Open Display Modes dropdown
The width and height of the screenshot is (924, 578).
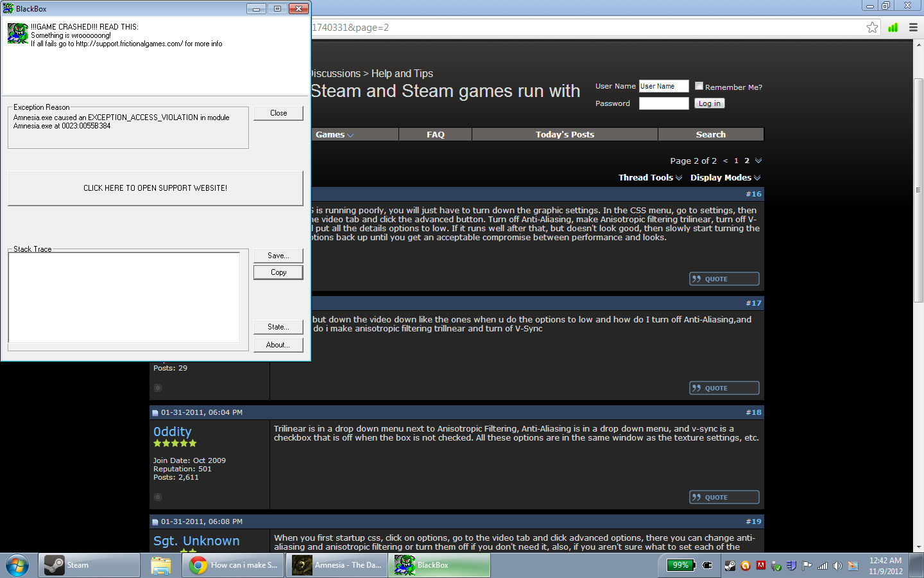(x=724, y=178)
